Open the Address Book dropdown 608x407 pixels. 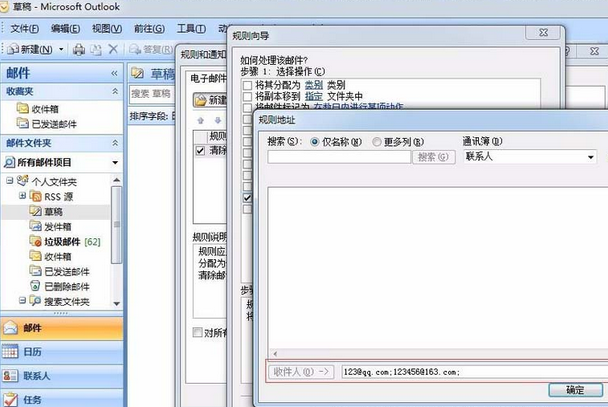[x=591, y=157]
